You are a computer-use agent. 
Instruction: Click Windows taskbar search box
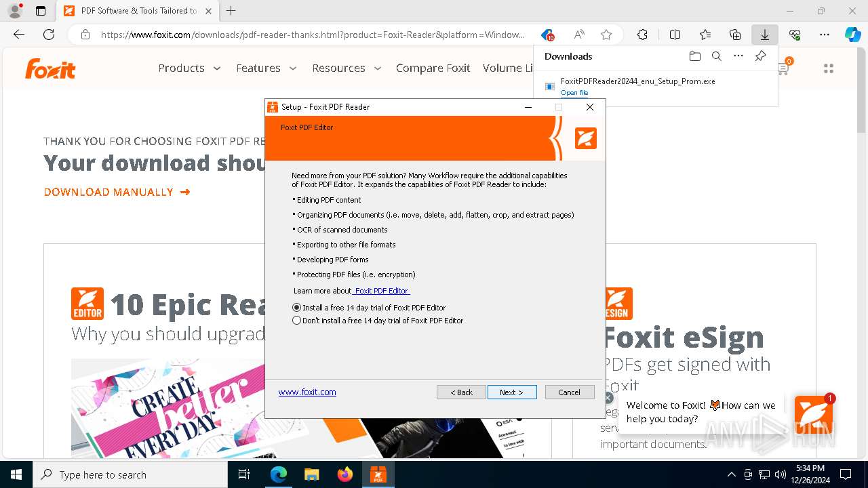point(130,474)
